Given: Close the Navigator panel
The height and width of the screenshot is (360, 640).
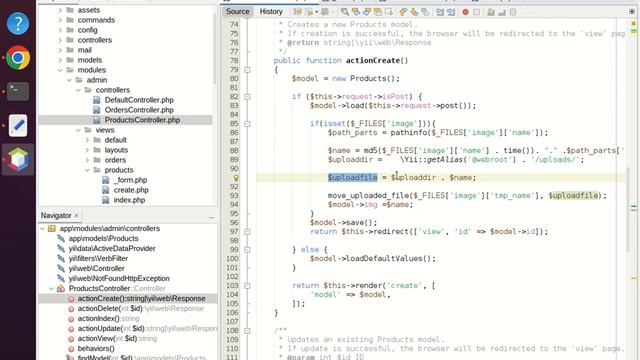Looking at the screenshot, I should point(77,215).
